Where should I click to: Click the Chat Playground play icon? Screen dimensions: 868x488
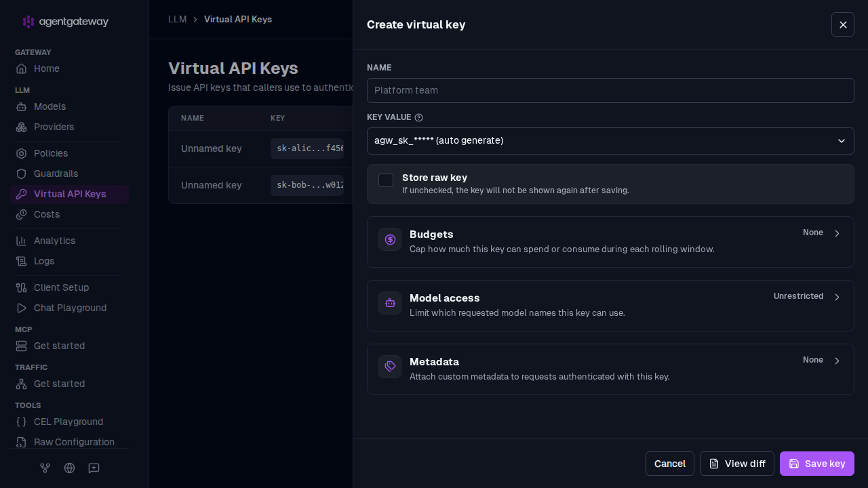coord(21,308)
